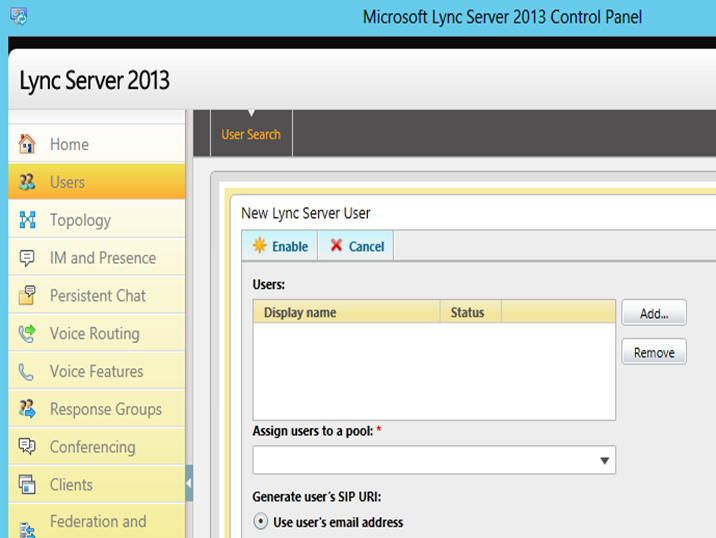Viewport: 716px width, 538px height.
Task: Click the Lync Control Panel title bar icon
Action: coord(19,16)
